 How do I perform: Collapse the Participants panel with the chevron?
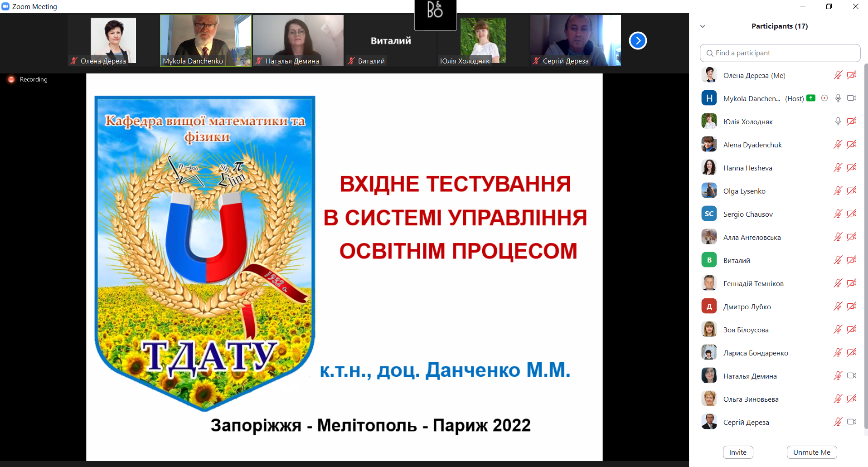[x=703, y=26]
